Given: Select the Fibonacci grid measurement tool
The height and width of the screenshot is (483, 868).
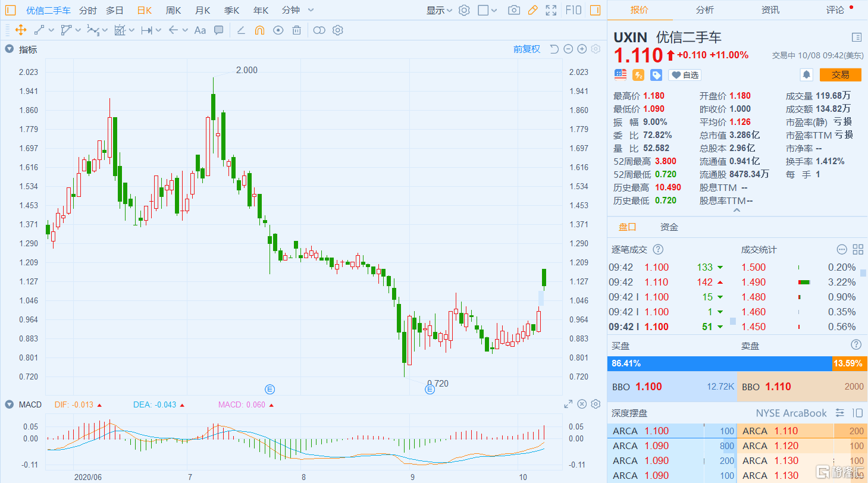Looking at the screenshot, I should (120, 30).
